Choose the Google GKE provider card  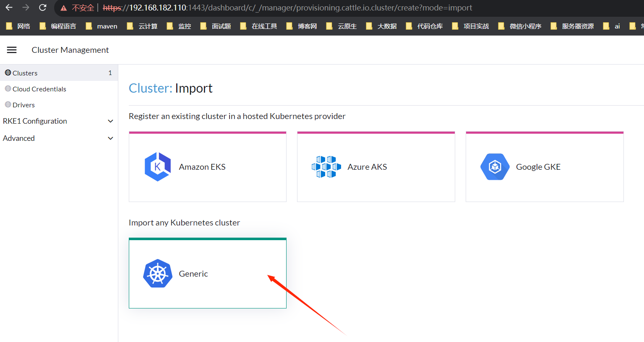tap(545, 167)
